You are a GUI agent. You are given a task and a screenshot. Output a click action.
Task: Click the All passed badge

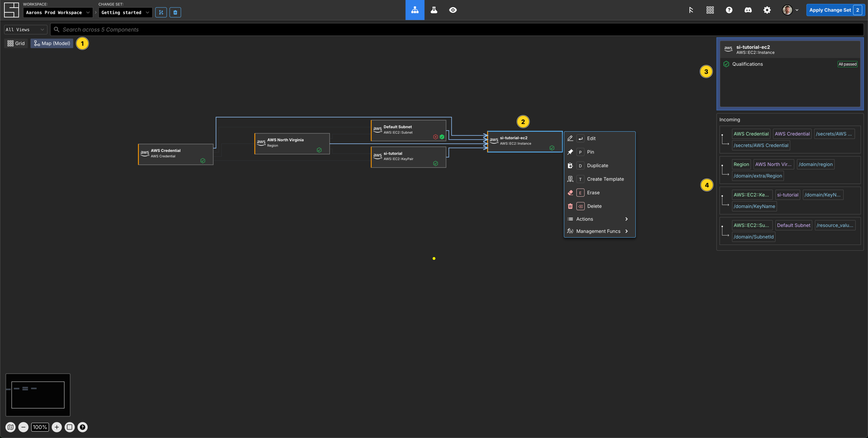[847, 64]
